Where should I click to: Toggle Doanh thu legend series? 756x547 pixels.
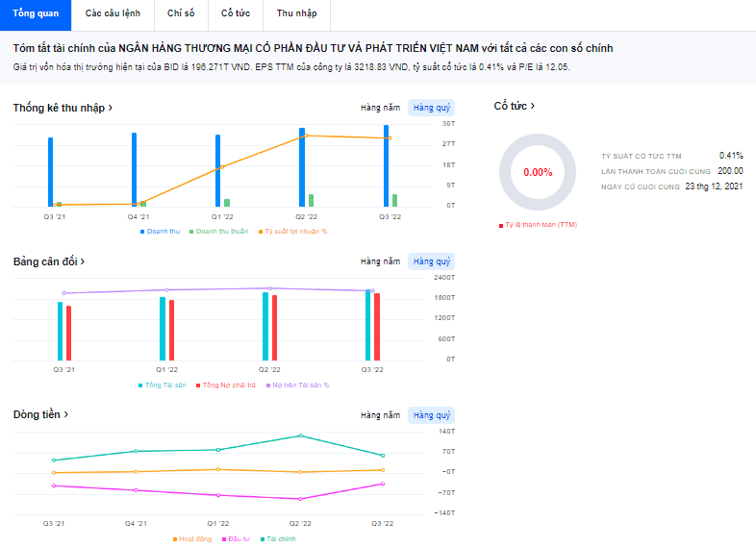[160, 232]
